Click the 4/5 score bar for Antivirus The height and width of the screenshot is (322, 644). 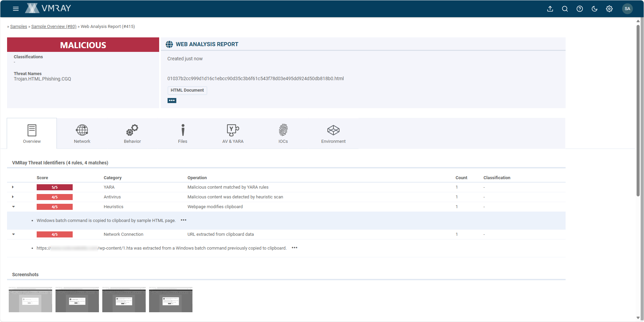55,197
